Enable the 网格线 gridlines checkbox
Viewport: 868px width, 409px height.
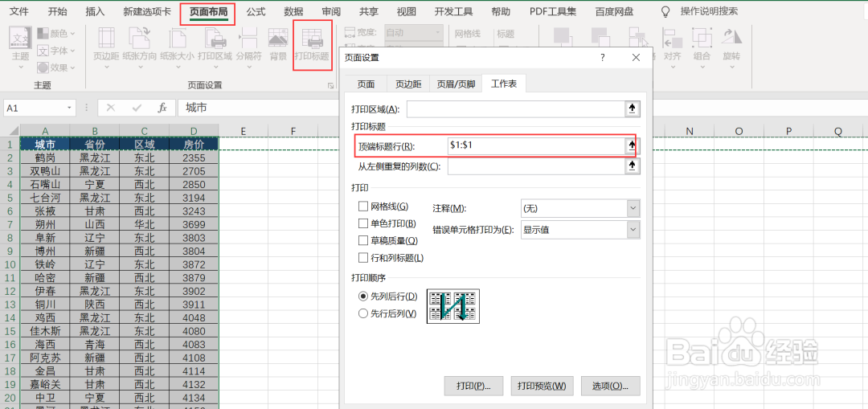363,207
